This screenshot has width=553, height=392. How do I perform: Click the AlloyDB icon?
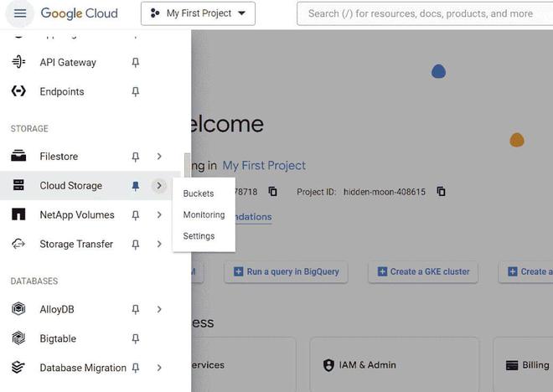pos(18,309)
